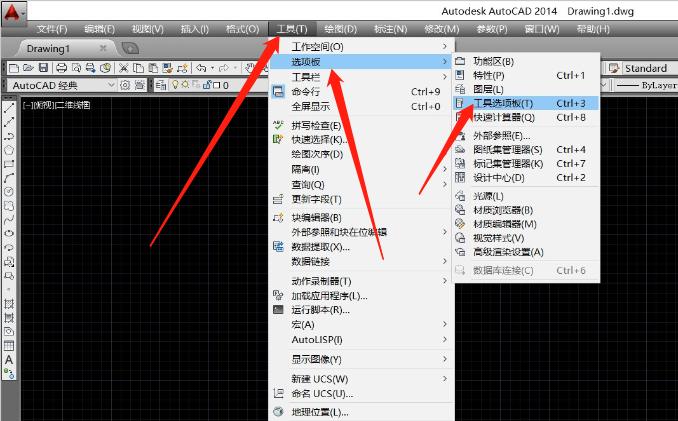Expand the 新建 UCS(W) submenu arrow
This screenshot has height=421, width=678.
[445, 379]
